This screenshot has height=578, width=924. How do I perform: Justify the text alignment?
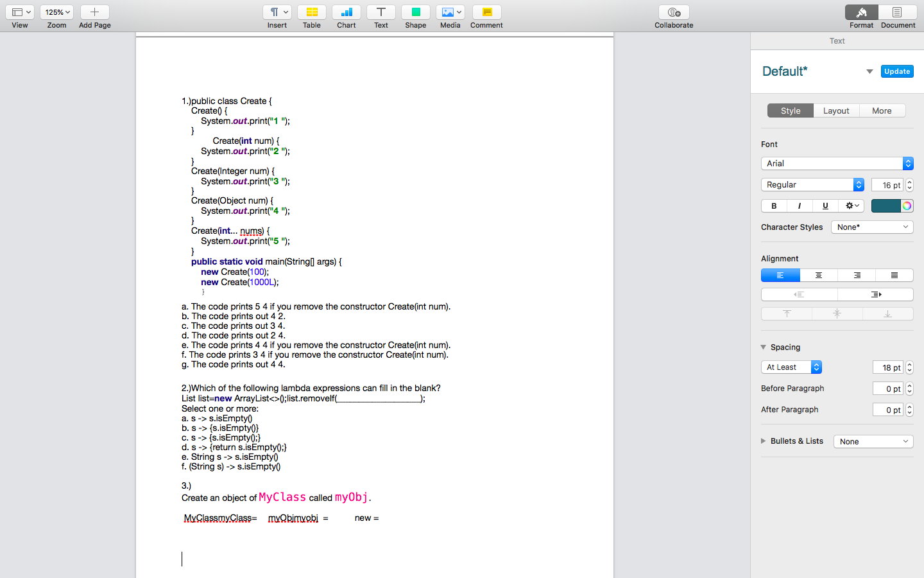tap(894, 276)
